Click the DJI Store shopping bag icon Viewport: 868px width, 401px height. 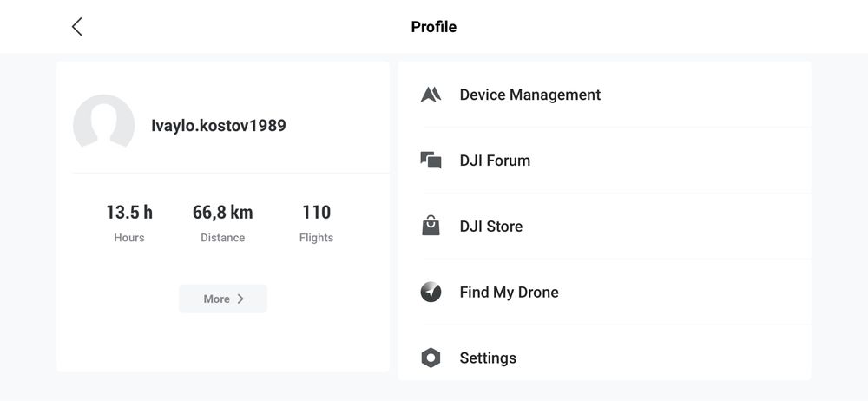pos(431,226)
